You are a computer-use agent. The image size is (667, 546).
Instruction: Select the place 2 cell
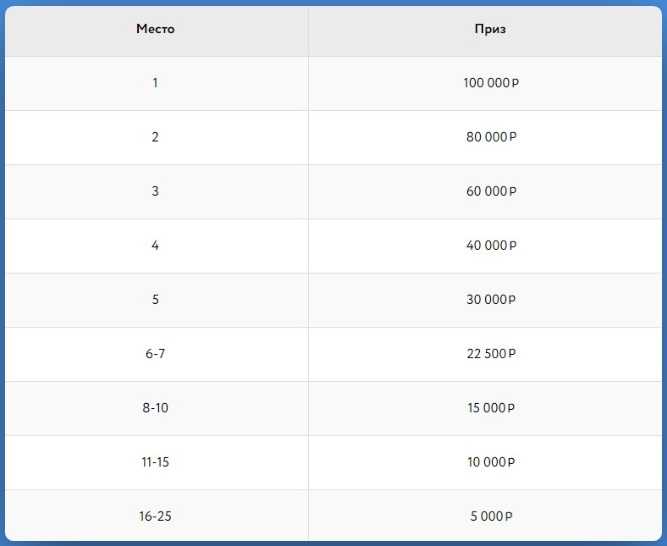point(155,137)
